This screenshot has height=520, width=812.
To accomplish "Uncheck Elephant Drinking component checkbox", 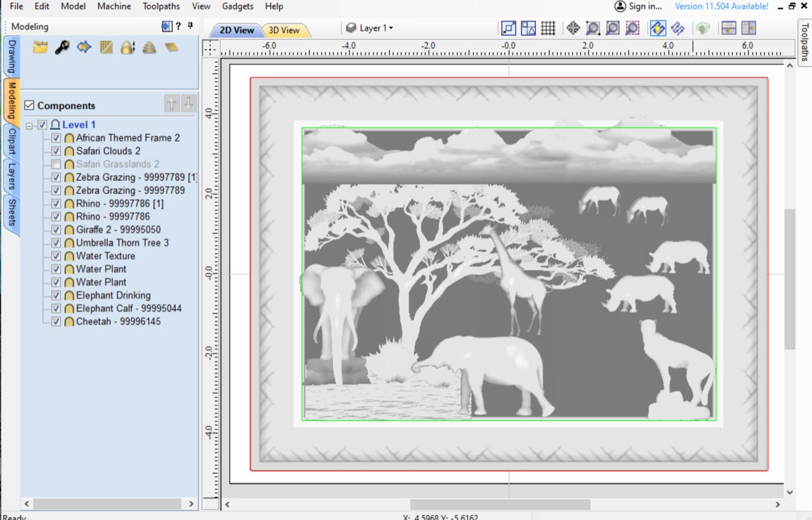I will click(56, 296).
